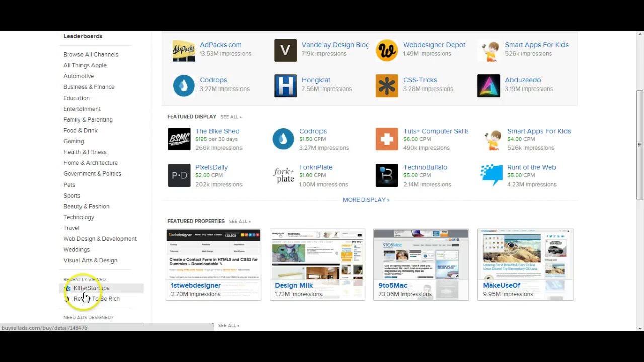
Task: Open the TechnoBuffalo logo icon
Action: (387, 175)
